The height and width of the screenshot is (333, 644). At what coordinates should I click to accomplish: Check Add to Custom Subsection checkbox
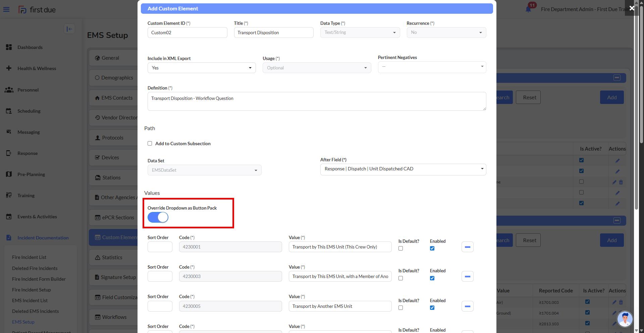click(x=150, y=144)
